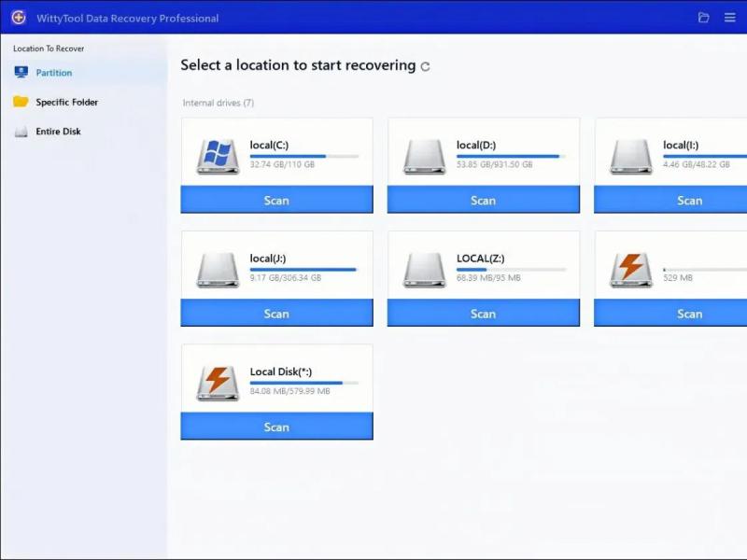This screenshot has height=560, width=747.
Task: Scan the local(J:) drive
Action: tap(276, 313)
